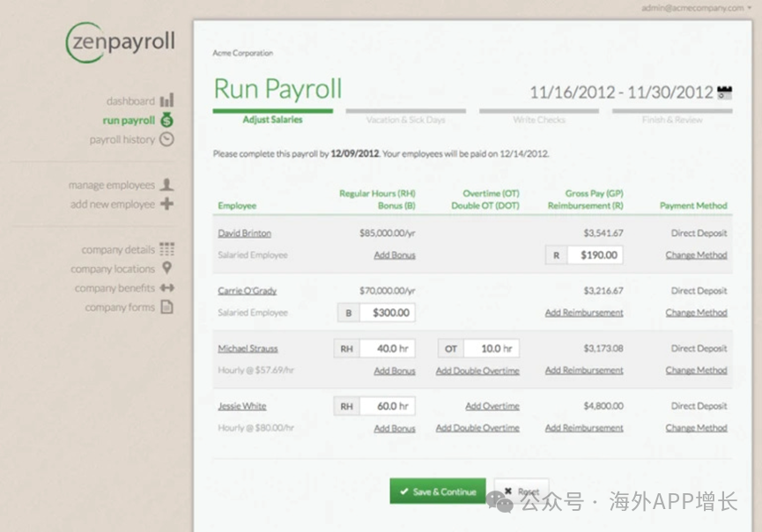Image resolution: width=762 pixels, height=532 pixels.
Task: Click the add new employee plus icon
Action: [x=166, y=203]
